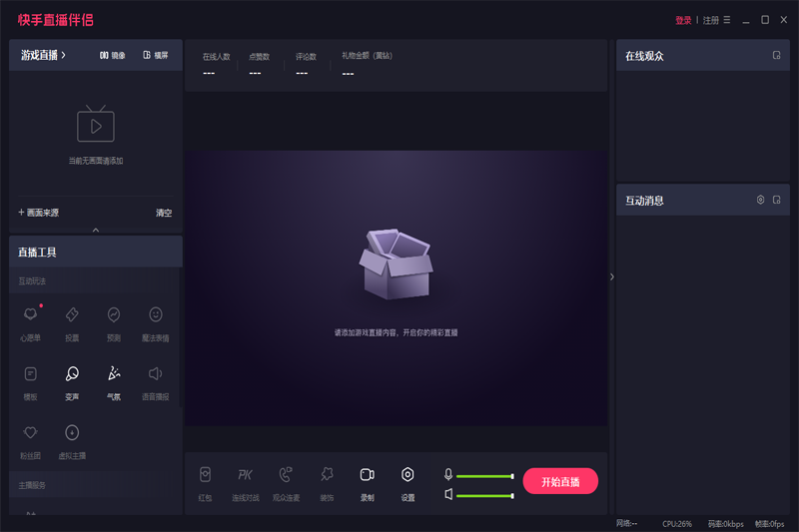The image size is (799, 532).
Task: Switch to 横屏 landscape orientation
Action: pos(155,55)
